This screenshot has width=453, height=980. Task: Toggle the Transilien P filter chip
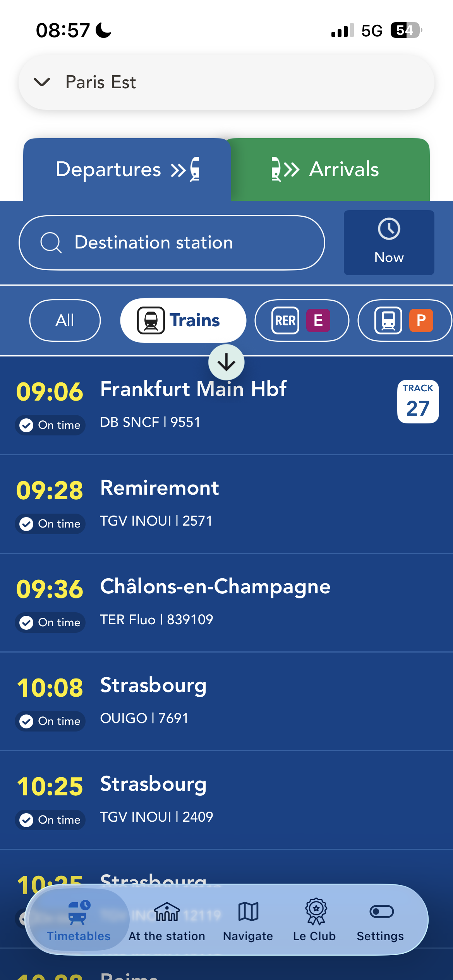tap(404, 320)
